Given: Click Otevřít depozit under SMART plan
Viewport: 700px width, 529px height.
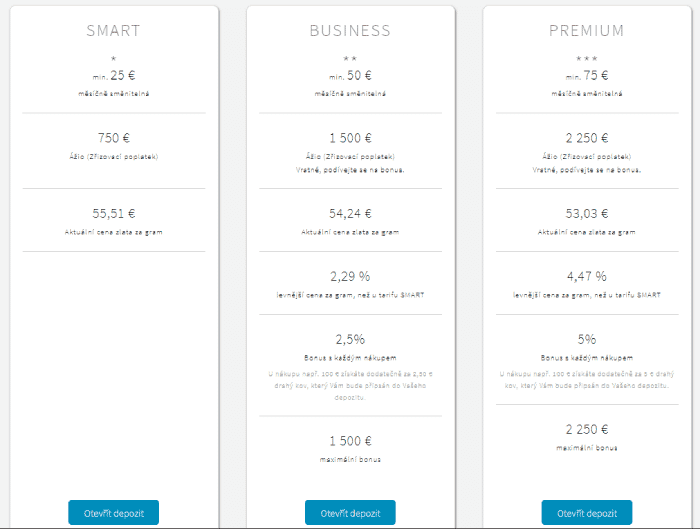Looking at the screenshot, I should 113,512.
